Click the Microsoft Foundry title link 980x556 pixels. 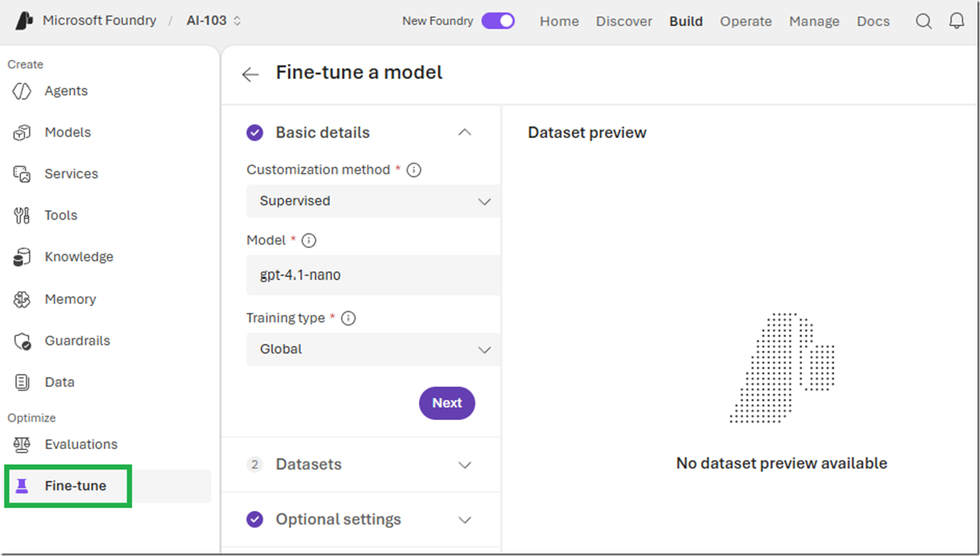tap(100, 21)
